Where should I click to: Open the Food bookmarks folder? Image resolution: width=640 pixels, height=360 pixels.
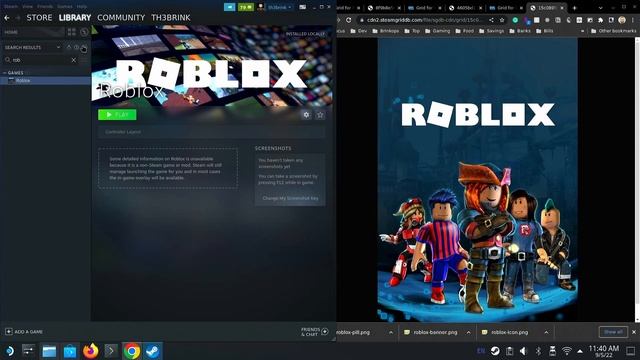pyautogui.click(x=464, y=31)
